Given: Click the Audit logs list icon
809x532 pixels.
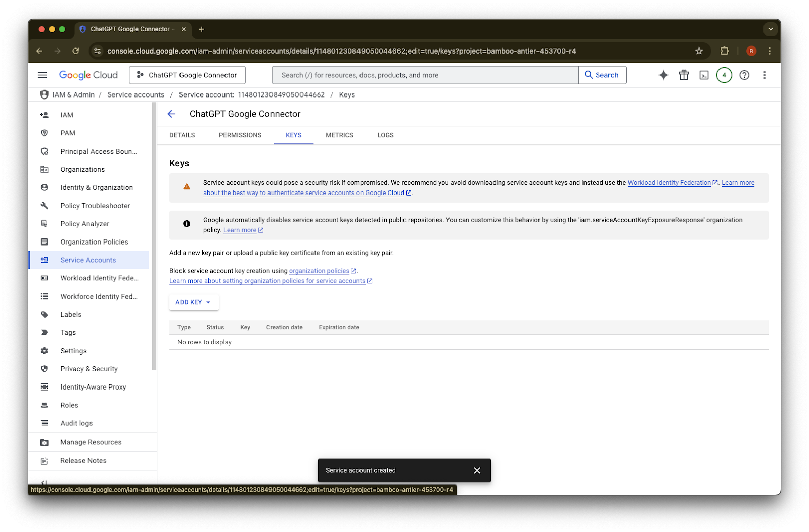Looking at the screenshot, I should pos(44,423).
